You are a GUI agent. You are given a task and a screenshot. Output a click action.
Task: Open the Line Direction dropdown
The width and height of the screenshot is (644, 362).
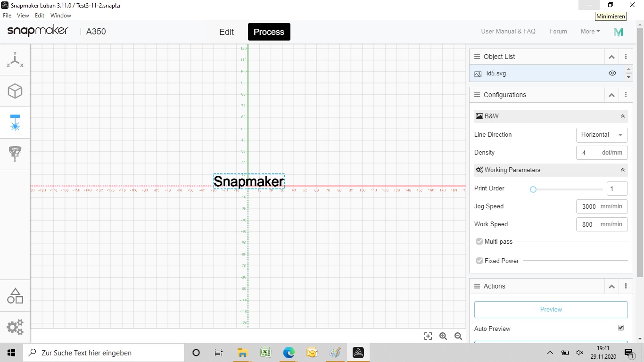pos(602,135)
